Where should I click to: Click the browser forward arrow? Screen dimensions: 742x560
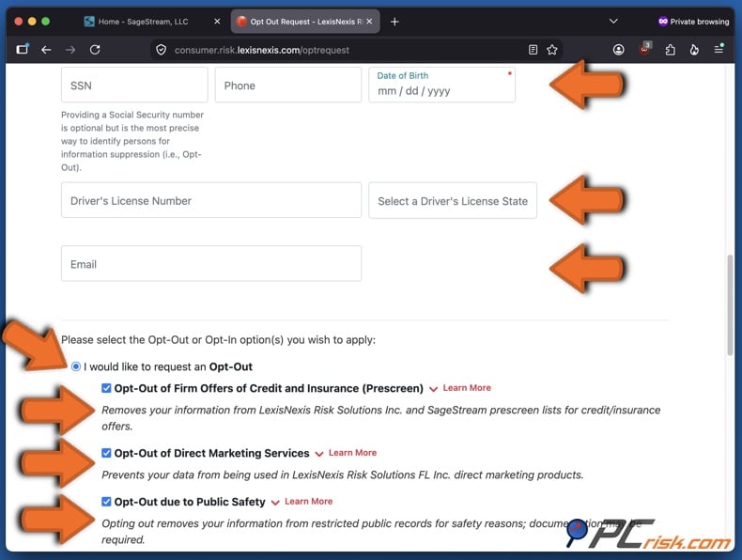click(x=70, y=50)
